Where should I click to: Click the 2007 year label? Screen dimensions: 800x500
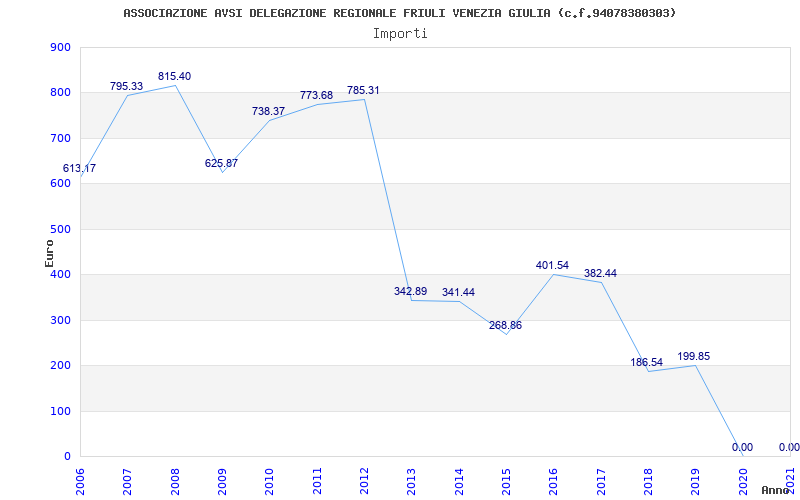[128, 480]
